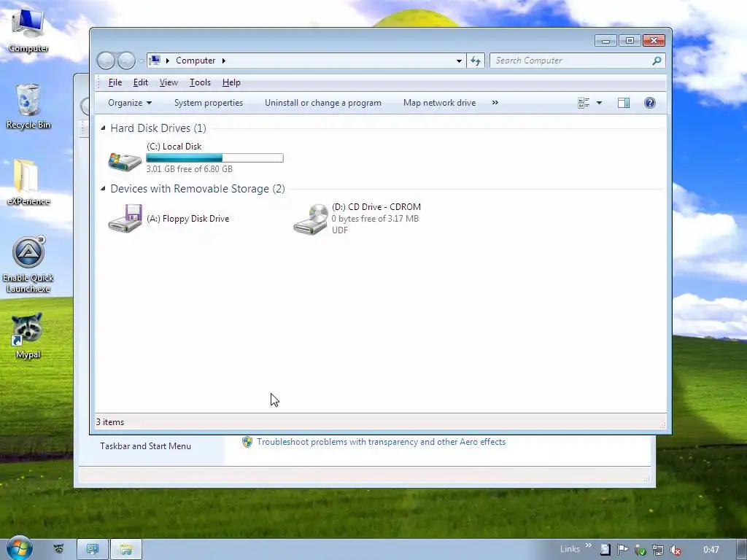
Task: Click Taskbar and Start Menu in back window
Action: click(145, 446)
